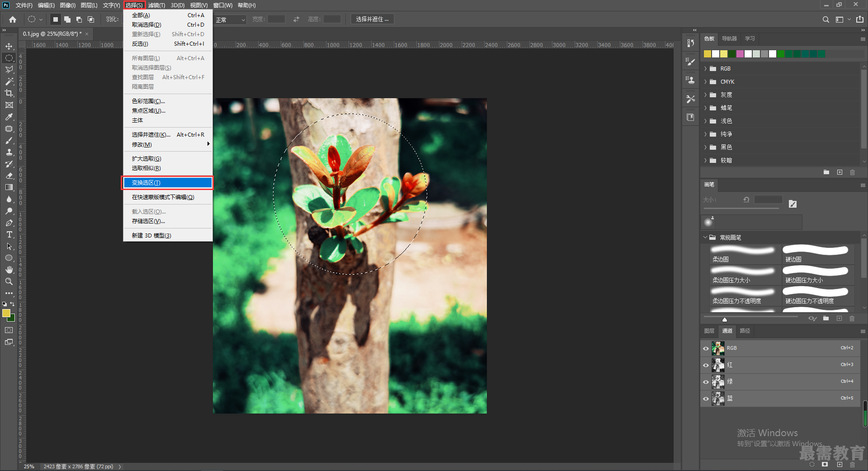The width and height of the screenshot is (868, 471).
Task: Select the Dodge tool
Action: [9, 211]
